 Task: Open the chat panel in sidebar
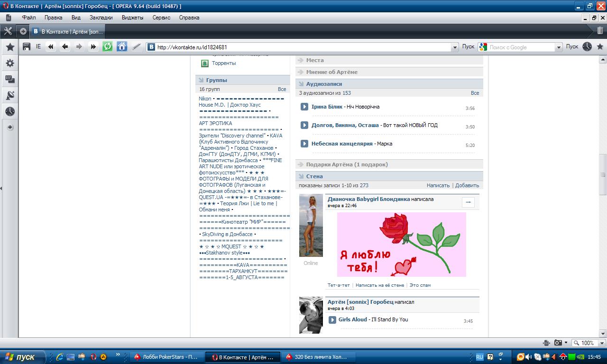click(x=10, y=79)
